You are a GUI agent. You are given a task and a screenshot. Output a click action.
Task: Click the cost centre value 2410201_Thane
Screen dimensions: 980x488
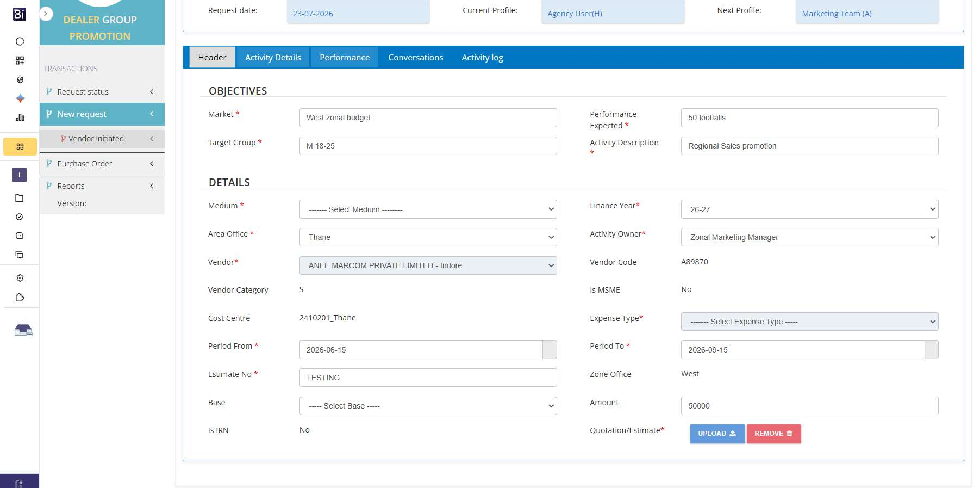[328, 318]
